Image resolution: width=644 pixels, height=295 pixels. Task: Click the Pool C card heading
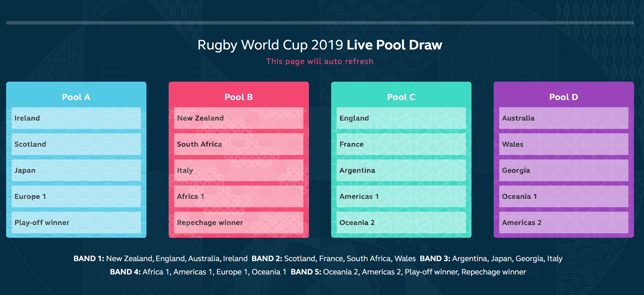point(401,97)
